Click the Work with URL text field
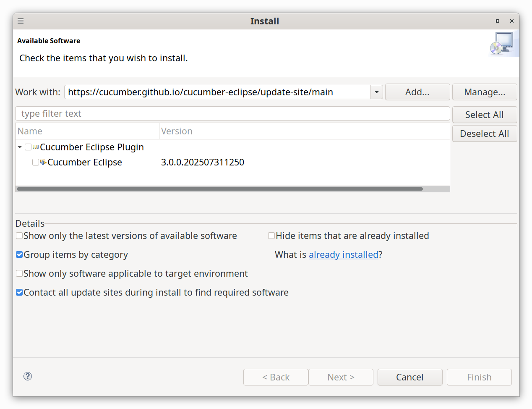The height and width of the screenshot is (409, 532). (217, 92)
